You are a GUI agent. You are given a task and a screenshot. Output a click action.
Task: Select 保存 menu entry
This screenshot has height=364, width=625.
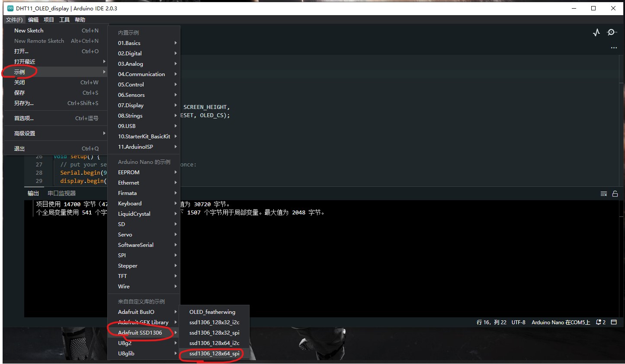pyautogui.click(x=55, y=93)
